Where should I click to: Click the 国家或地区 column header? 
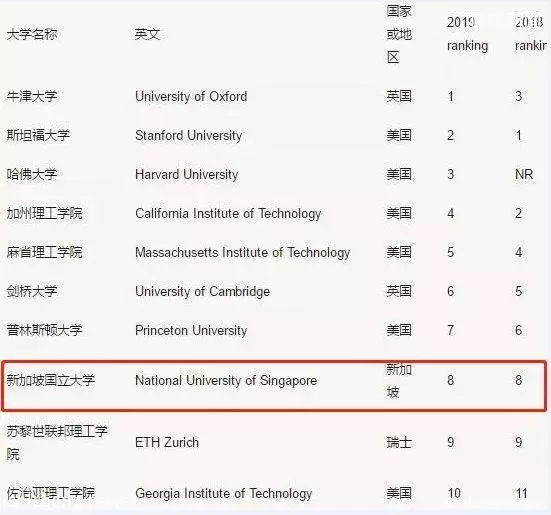point(399,34)
